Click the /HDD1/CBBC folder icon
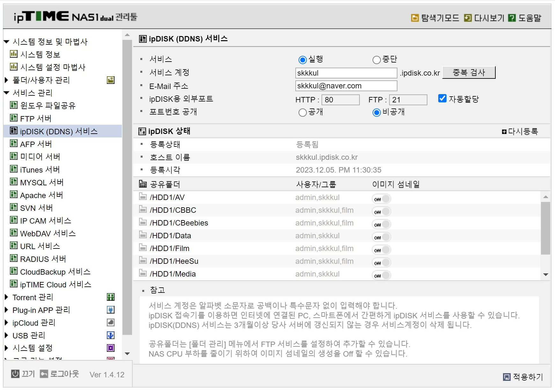Image resolution: width=555 pixels, height=392 pixels. (143, 209)
